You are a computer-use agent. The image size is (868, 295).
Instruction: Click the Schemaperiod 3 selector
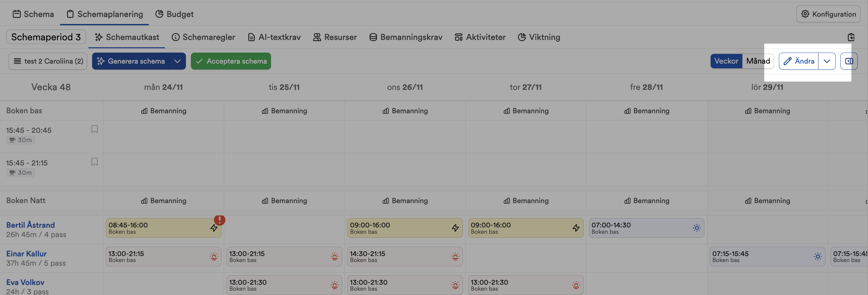[x=46, y=37]
